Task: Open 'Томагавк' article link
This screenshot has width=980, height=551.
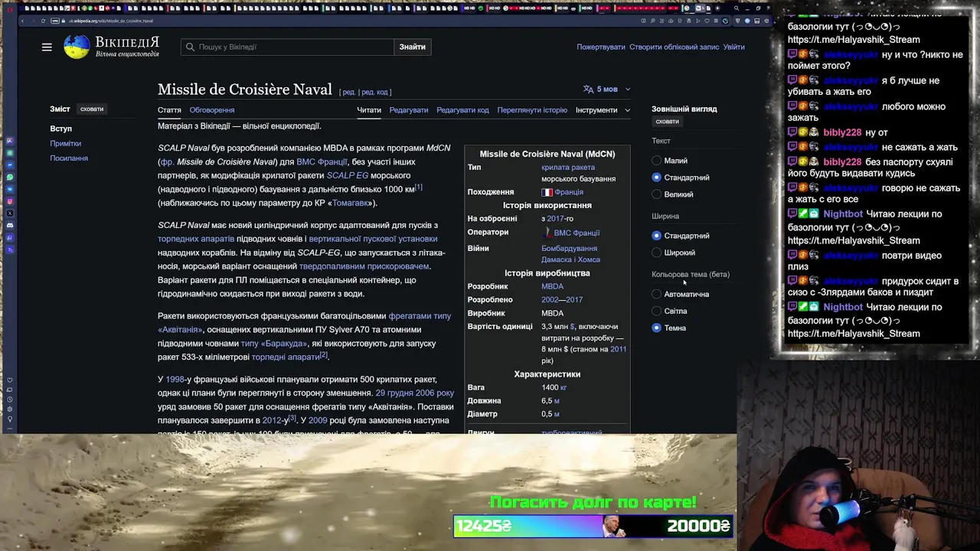Action: click(x=351, y=204)
